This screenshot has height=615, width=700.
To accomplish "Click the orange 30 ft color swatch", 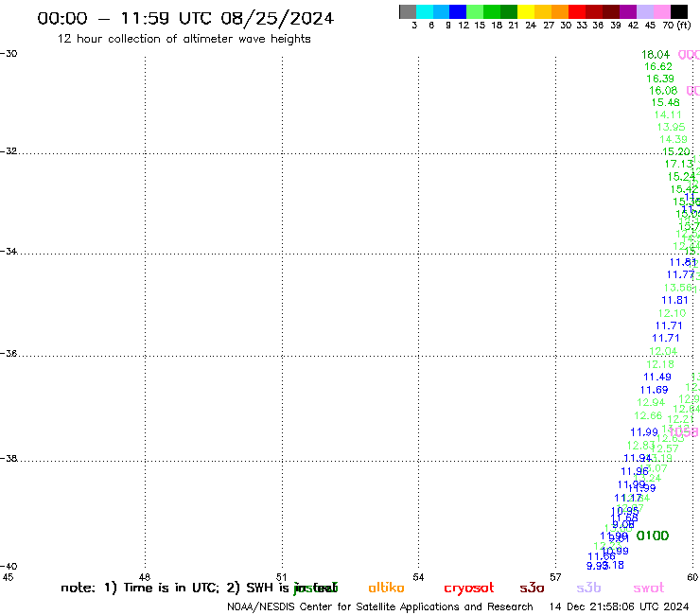I will [560, 12].
